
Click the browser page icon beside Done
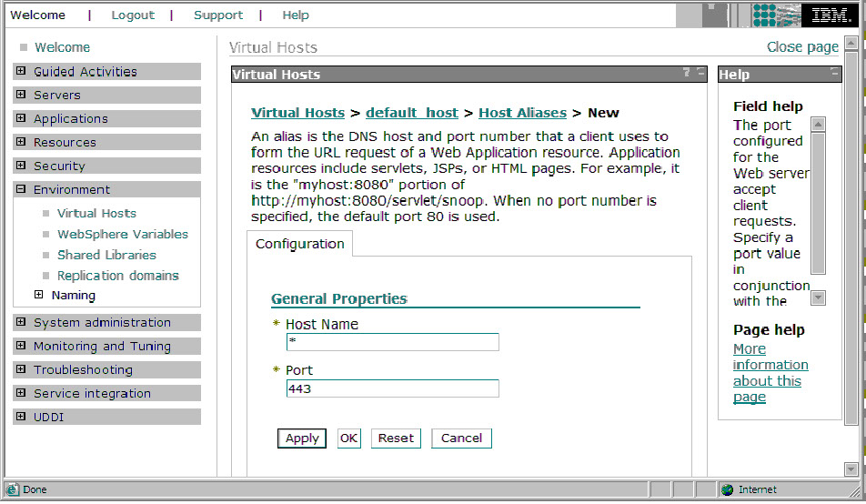(x=12, y=489)
